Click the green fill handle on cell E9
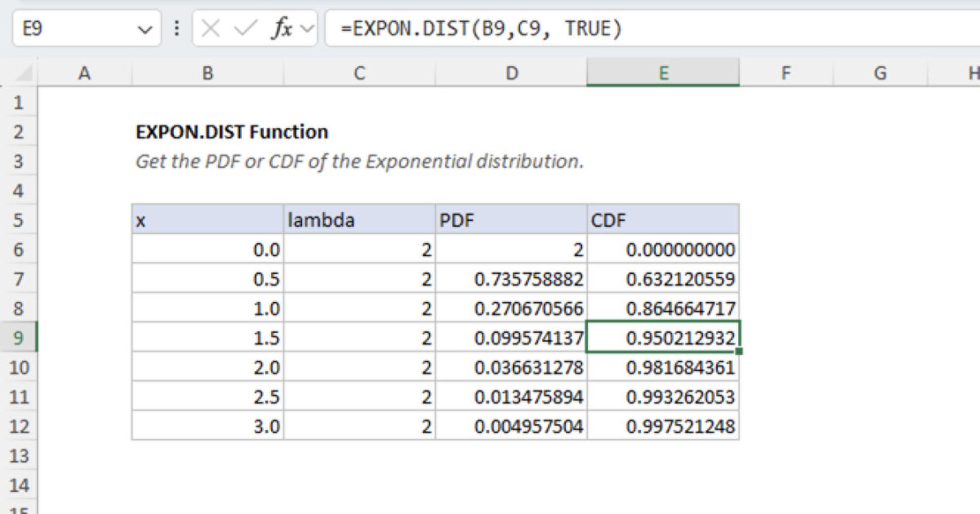980x514 pixels. 737,351
